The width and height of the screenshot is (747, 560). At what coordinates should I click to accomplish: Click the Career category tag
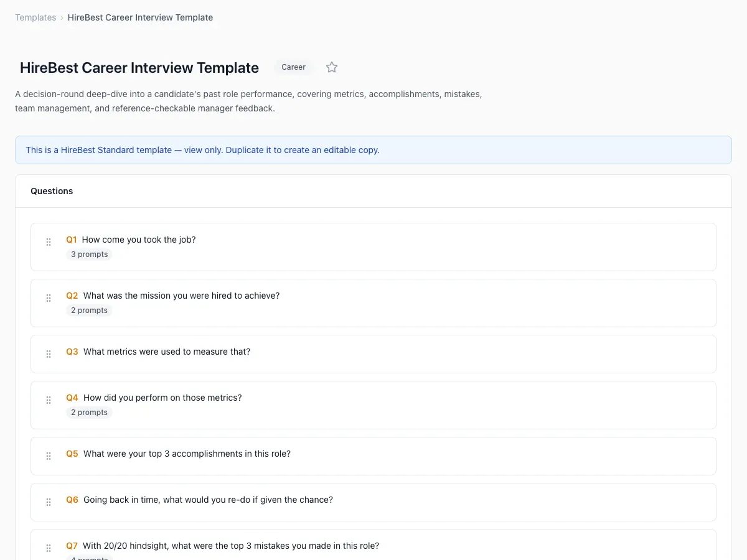[293, 67]
